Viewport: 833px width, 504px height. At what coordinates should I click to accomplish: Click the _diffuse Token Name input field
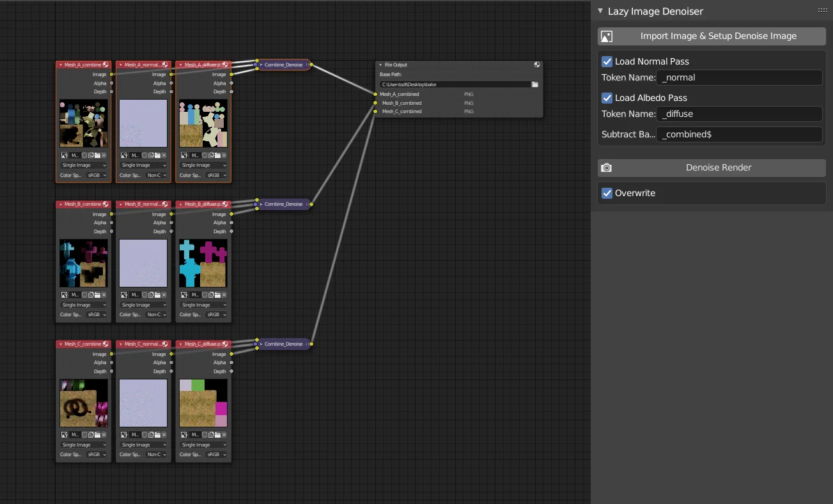point(738,114)
